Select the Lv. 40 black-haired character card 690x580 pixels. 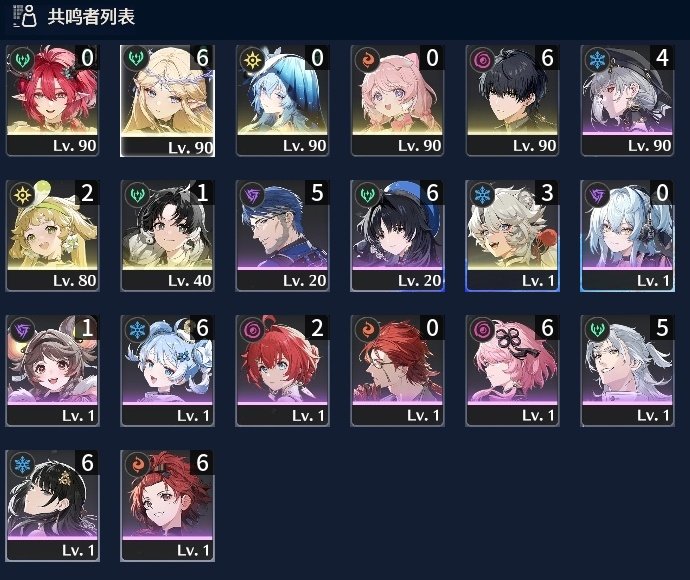[x=167, y=235]
